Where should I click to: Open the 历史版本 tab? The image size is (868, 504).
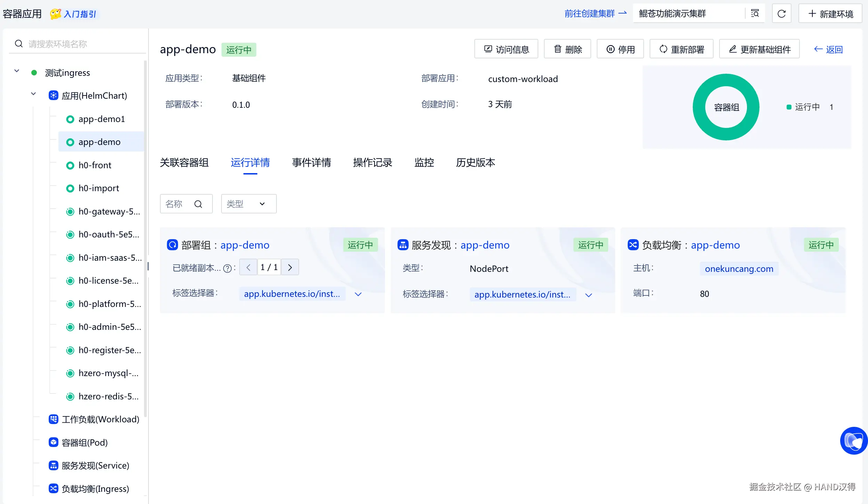click(x=475, y=162)
